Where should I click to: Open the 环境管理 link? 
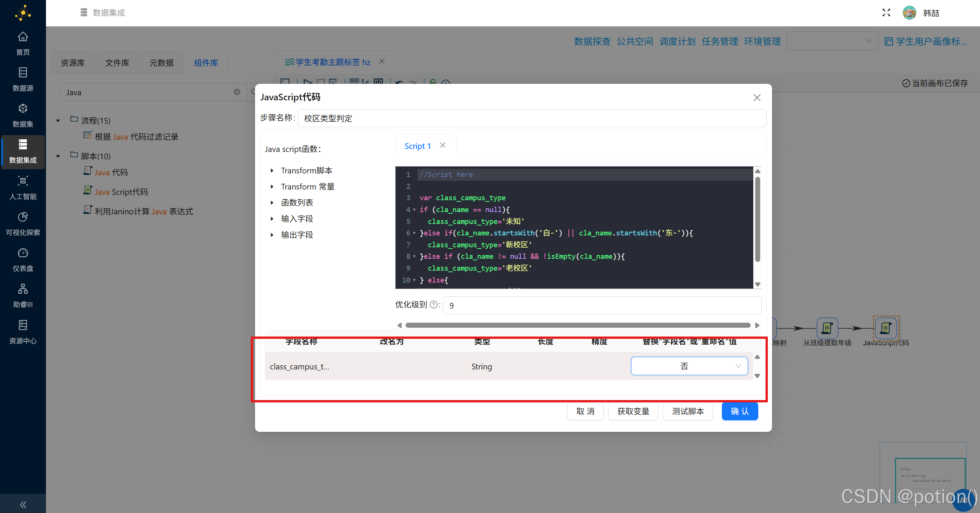tap(762, 41)
